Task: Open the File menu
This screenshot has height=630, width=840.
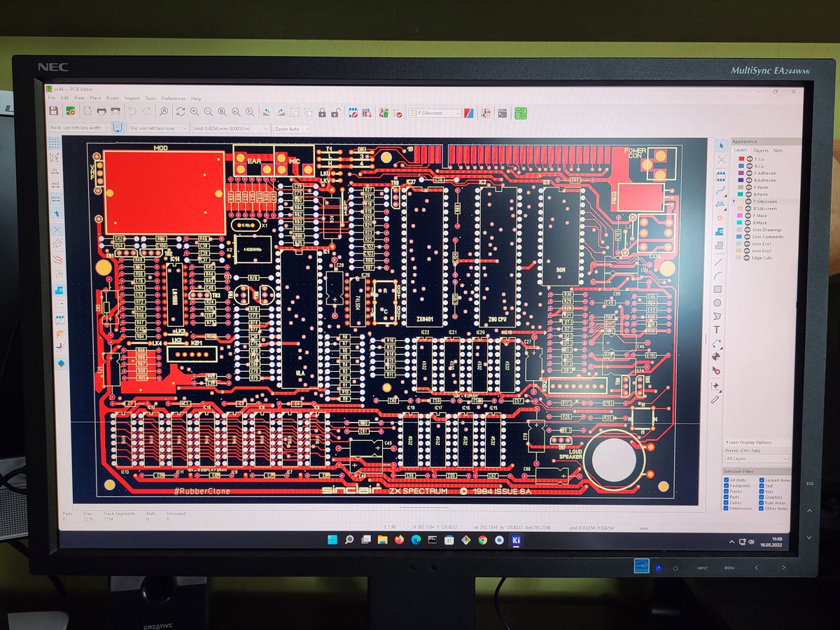Action: click(x=51, y=99)
